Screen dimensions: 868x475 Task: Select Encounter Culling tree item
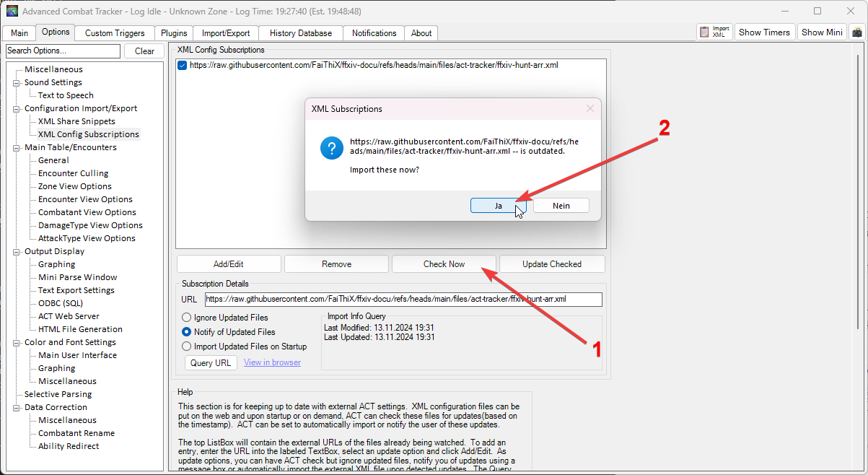point(73,173)
